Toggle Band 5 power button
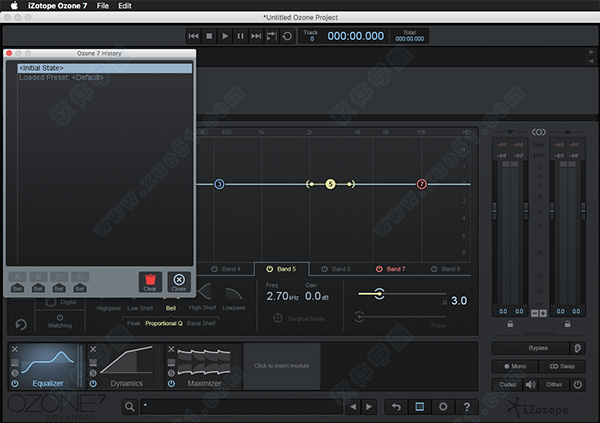Viewport: 600px width, 423px height. tap(269, 269)
